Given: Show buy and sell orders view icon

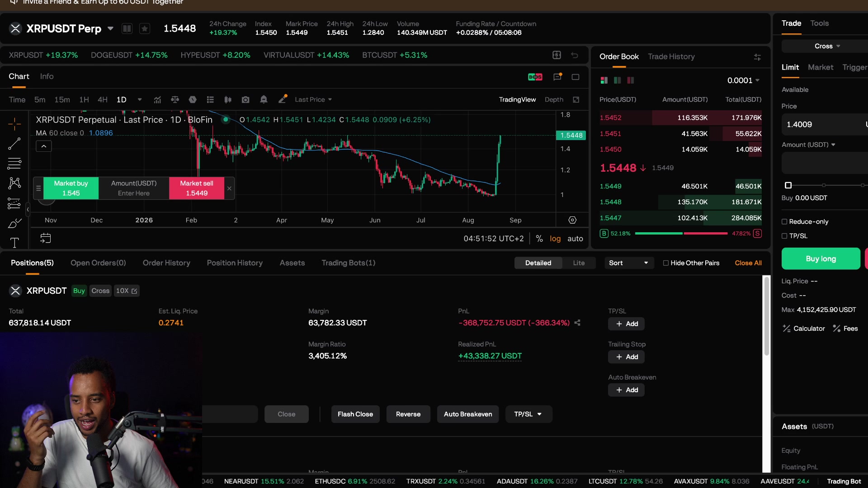Looking at the screenshot, I should pos(604,80).
